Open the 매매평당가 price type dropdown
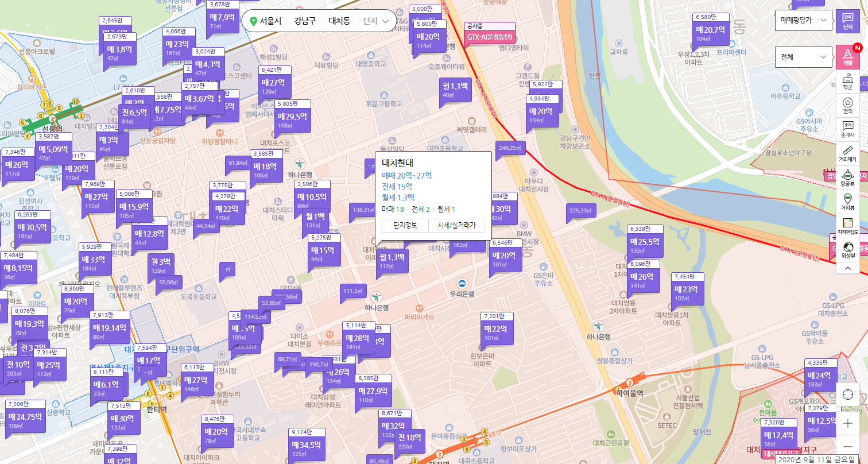 click(804, 20)
